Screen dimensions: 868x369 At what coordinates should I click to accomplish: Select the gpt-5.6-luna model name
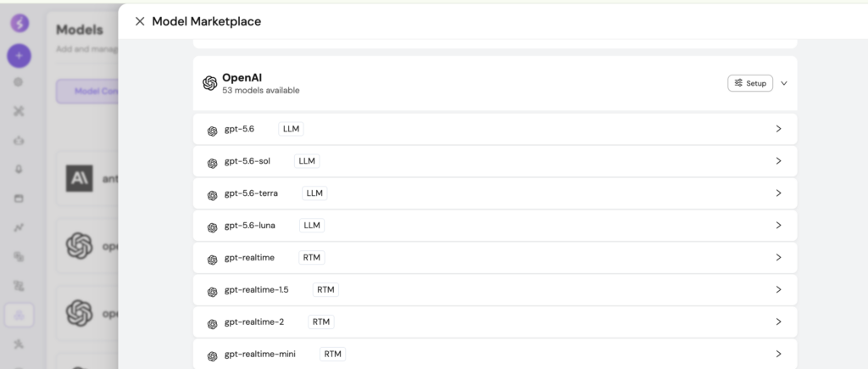click(250, 226)
